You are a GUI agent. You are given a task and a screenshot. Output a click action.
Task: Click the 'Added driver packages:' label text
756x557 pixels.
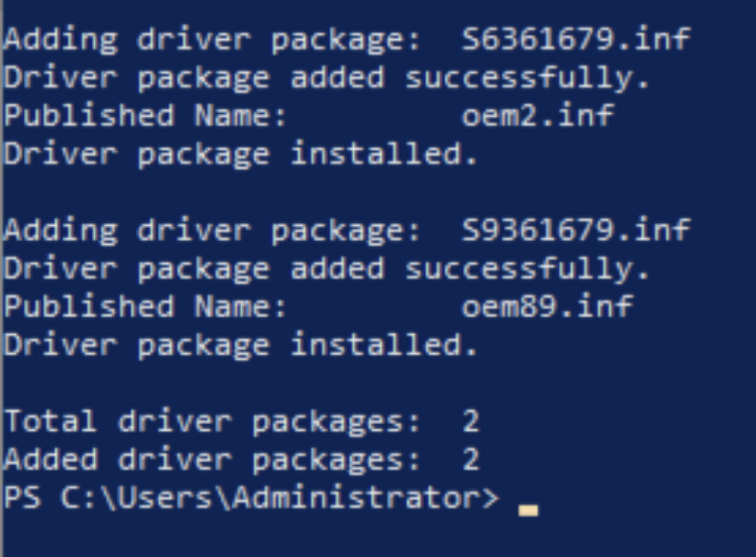pyautogui.click(x=212, y=459)
